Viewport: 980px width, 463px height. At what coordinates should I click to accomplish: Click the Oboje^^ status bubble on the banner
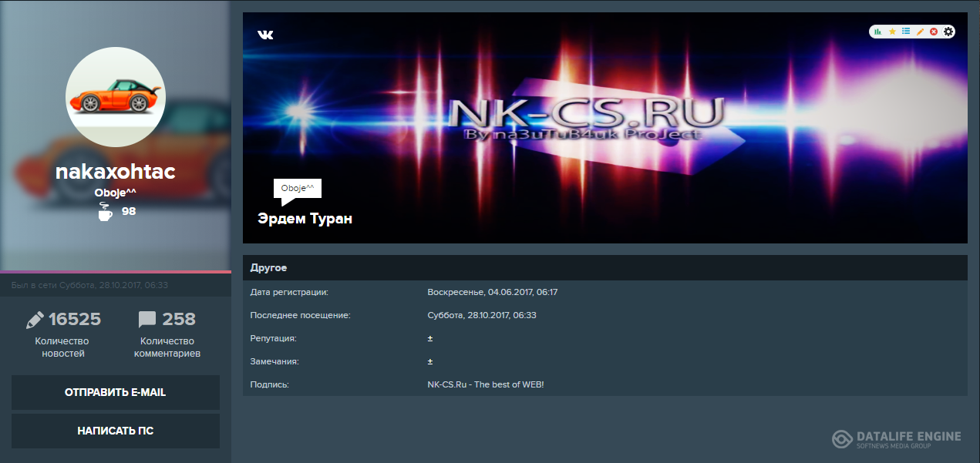click(x=298, y=189)
